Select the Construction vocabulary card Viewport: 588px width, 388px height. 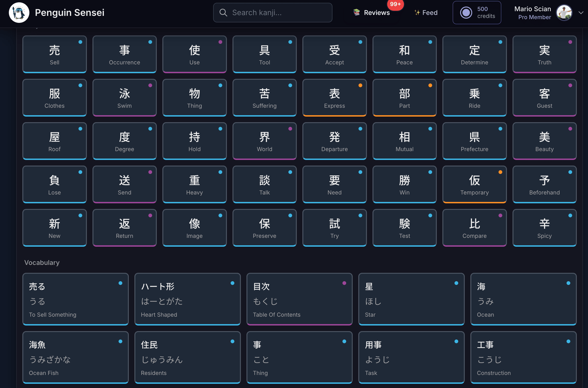pos(523,357)
